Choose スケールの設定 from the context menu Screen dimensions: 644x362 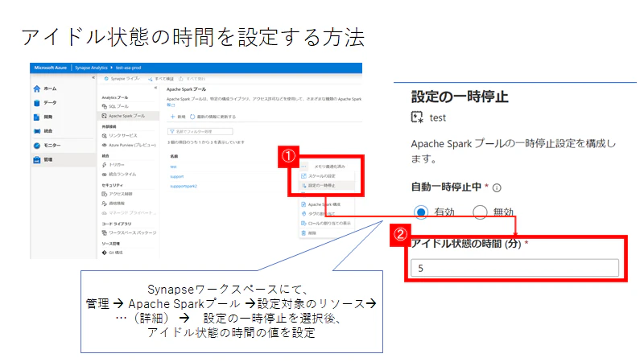pos(327,176)
